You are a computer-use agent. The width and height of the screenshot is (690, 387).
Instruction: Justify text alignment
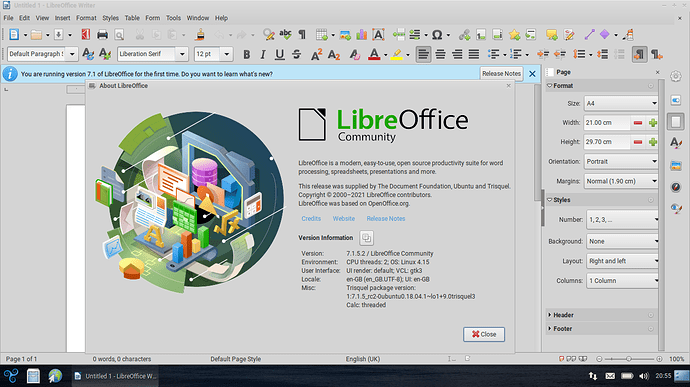pyautogui.click(x=473, y=54)
